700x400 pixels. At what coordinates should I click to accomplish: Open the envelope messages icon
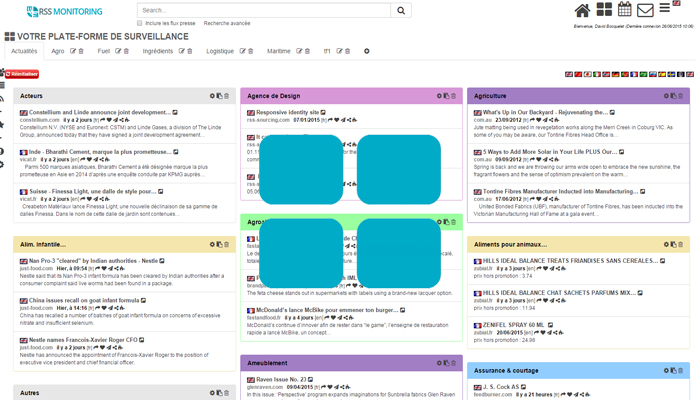[645, 10]
